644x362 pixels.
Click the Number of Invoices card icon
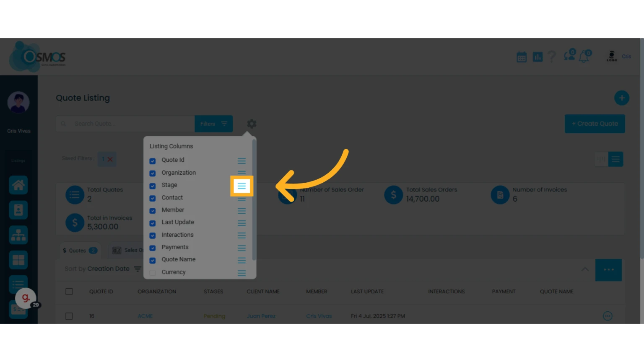pos(500,195)
